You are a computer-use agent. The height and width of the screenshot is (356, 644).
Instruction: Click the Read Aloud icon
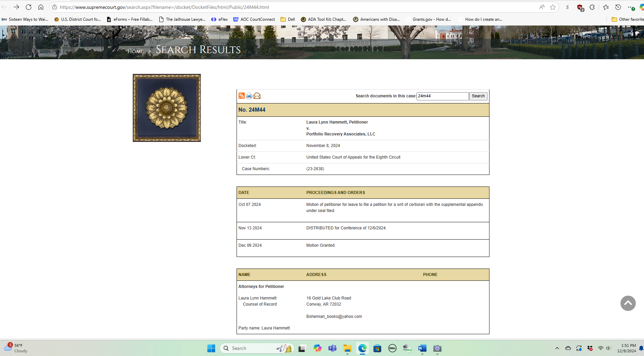(542, 7)
